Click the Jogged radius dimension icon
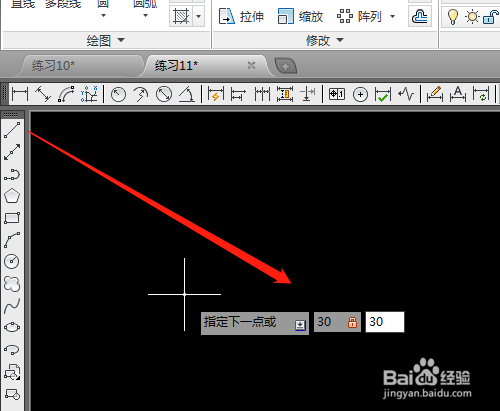 (x=141, y=94)
